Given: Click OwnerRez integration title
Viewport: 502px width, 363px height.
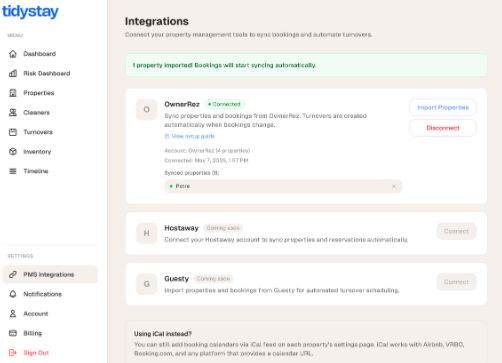Looking at the screenshot, I should tap(182, 104).
